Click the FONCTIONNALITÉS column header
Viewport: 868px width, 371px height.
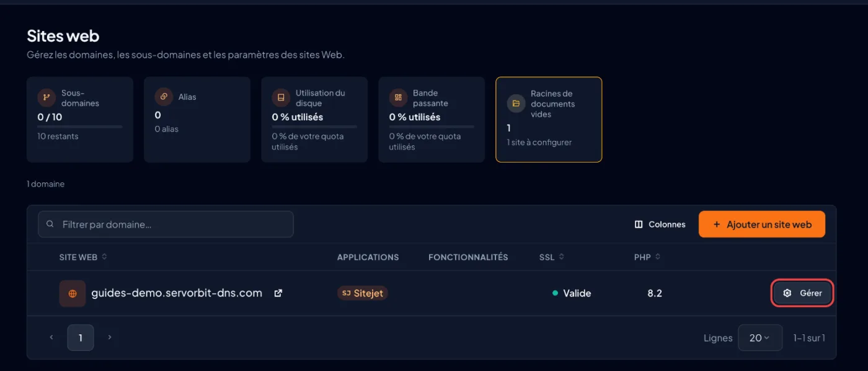coord(468,257)
